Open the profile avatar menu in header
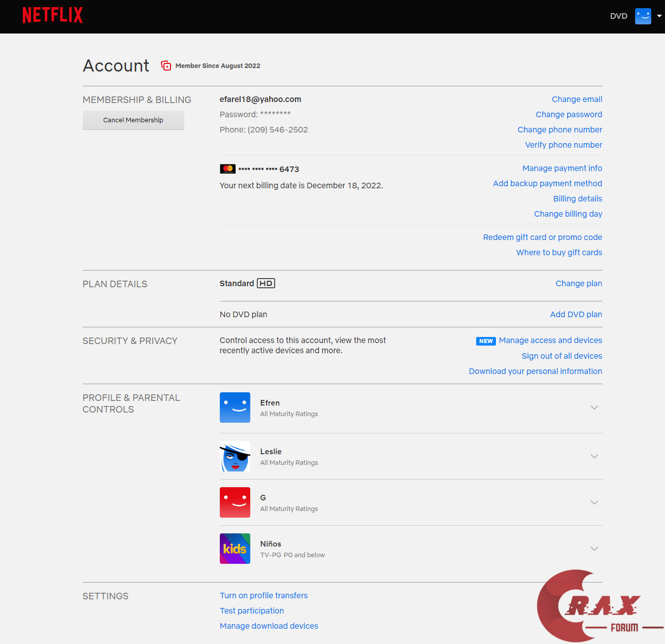Screen dimensions: 665x644 point(643,16)
